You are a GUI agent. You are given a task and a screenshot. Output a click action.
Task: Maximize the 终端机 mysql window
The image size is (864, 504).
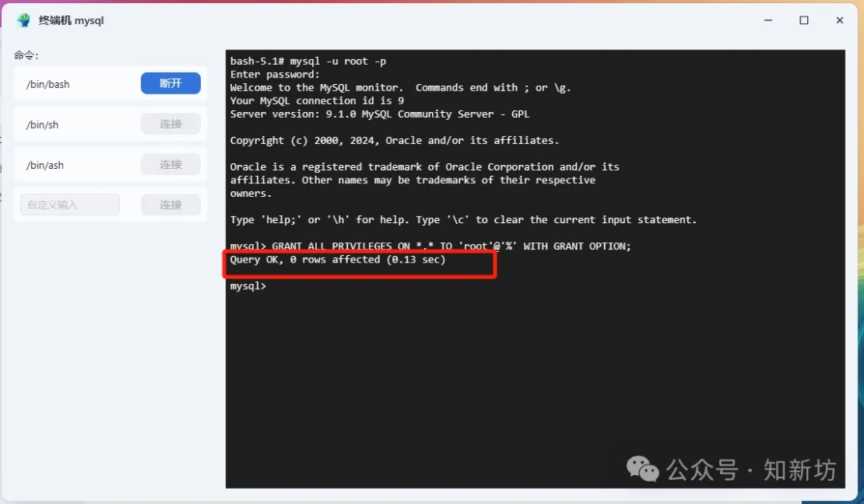click(x=804, y=20)
